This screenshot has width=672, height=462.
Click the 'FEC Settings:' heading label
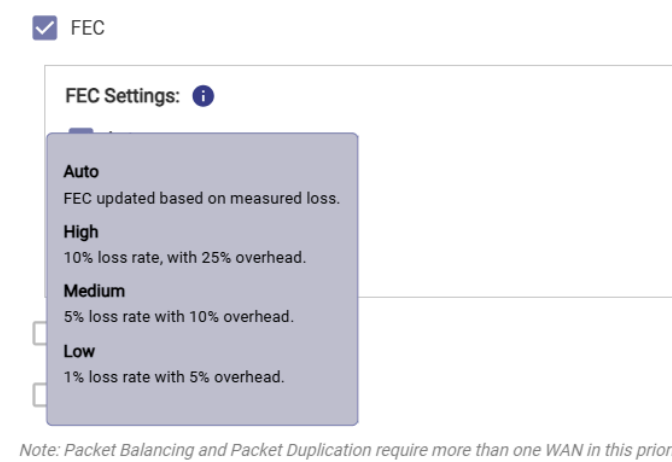click(x=123, y=96)
